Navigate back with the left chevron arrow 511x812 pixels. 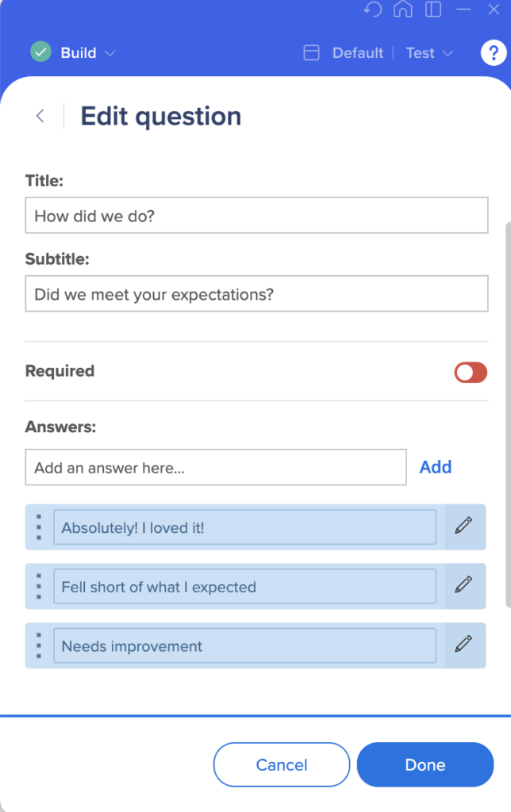pos(40,116)
